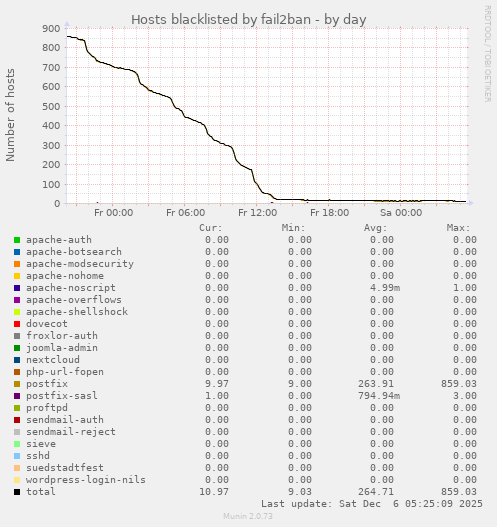Select the apache-modsecurity legend label
Image resolution: width=497 pixels, height=527 pixels.
pos(80,264)
